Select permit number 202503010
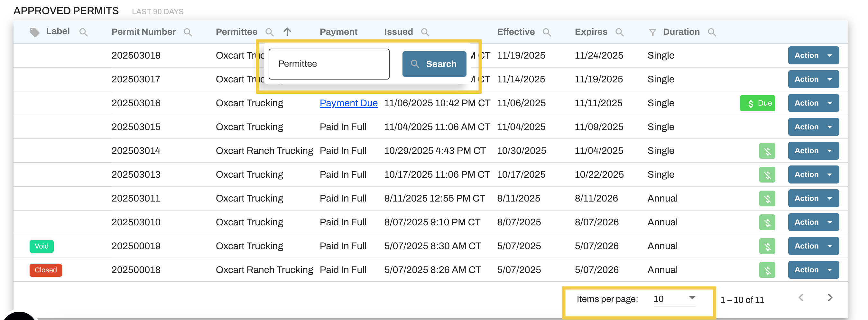 coord(136,222)
